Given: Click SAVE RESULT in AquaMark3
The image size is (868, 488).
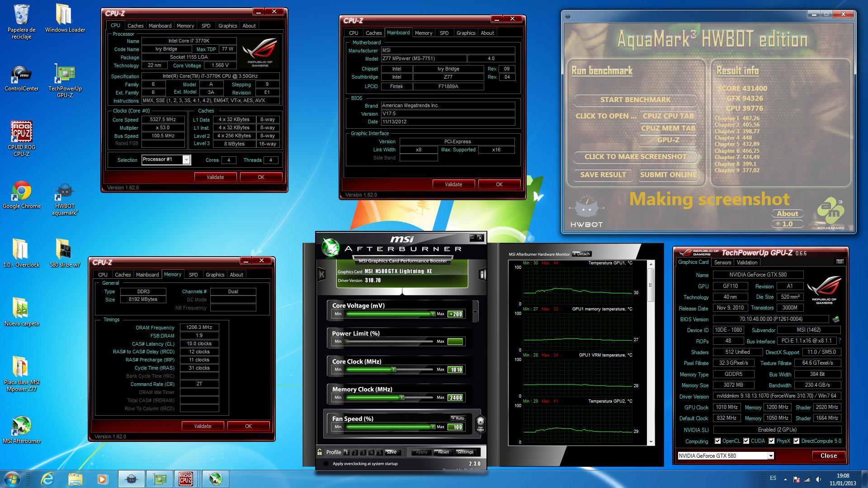Looking at the screenshot, I should [603, 175].
